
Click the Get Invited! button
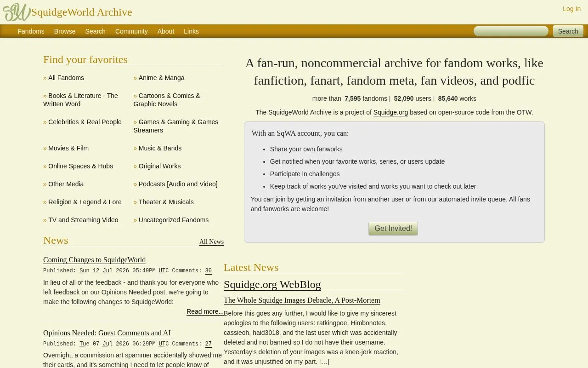click(x=393, y=229)
